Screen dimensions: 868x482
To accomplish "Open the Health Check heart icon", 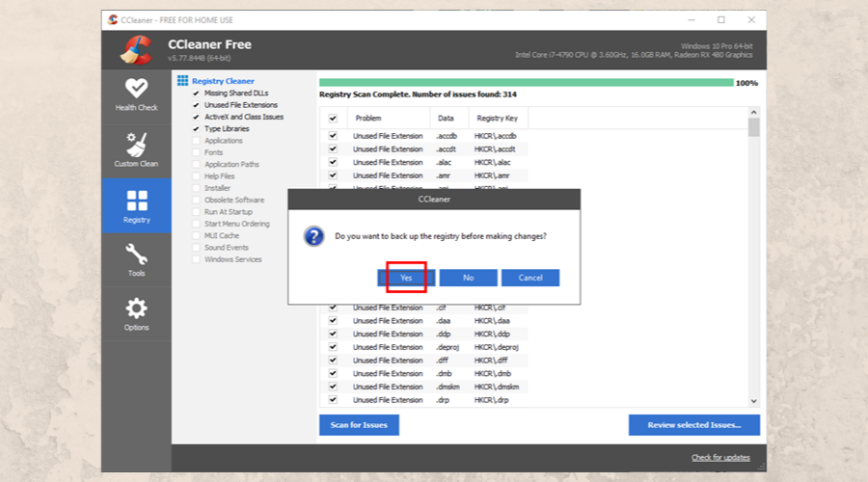I will tap(136, 88).
